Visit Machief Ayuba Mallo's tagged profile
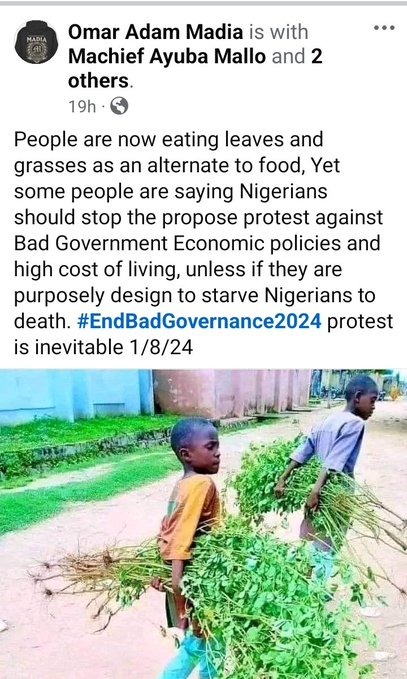The height and width of the screenshot is (679, 407). 167,56
